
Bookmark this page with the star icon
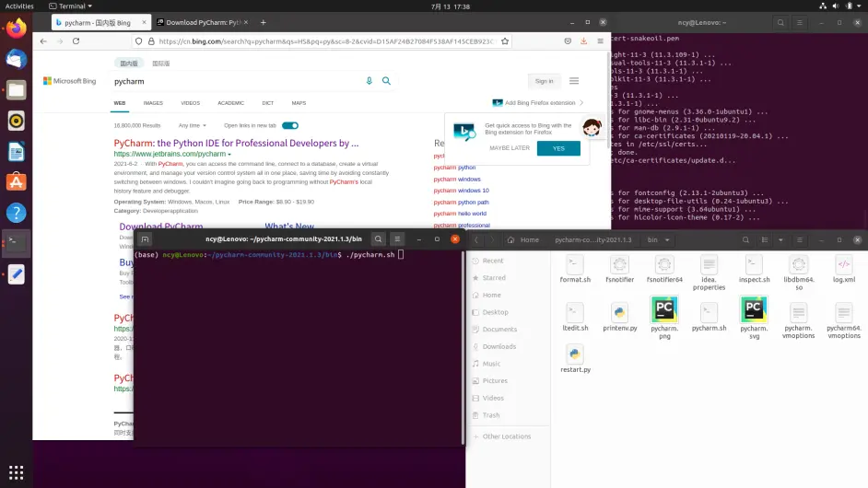505,41
